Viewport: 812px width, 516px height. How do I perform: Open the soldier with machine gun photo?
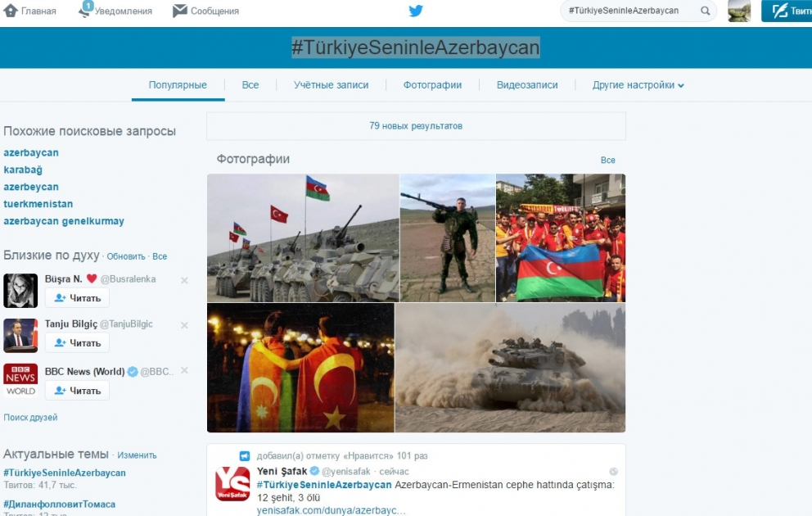click(x=448, y=238)
